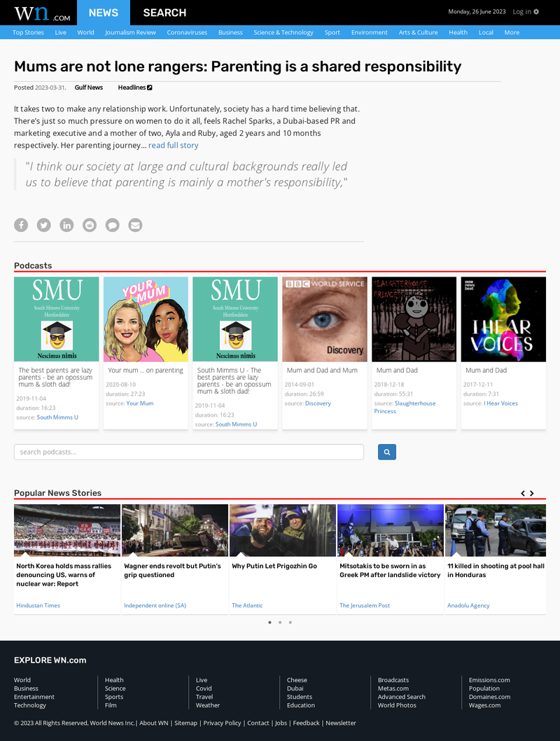Open Headlines external link icon
560x741 pixels.
(x=150, y=88)
